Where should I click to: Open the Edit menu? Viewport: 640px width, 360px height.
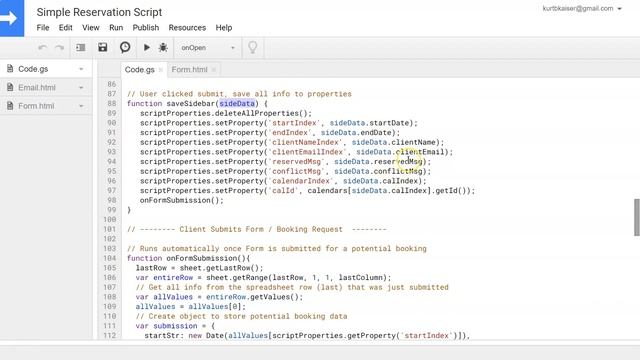pos(65,28)
